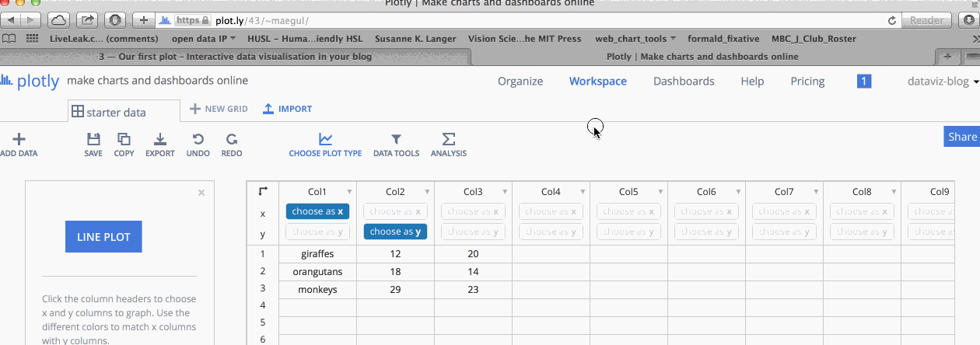Click the notifications badge showing 1
Screen dimensions: 980x345
pyautogui.click(x=864, y=81)
